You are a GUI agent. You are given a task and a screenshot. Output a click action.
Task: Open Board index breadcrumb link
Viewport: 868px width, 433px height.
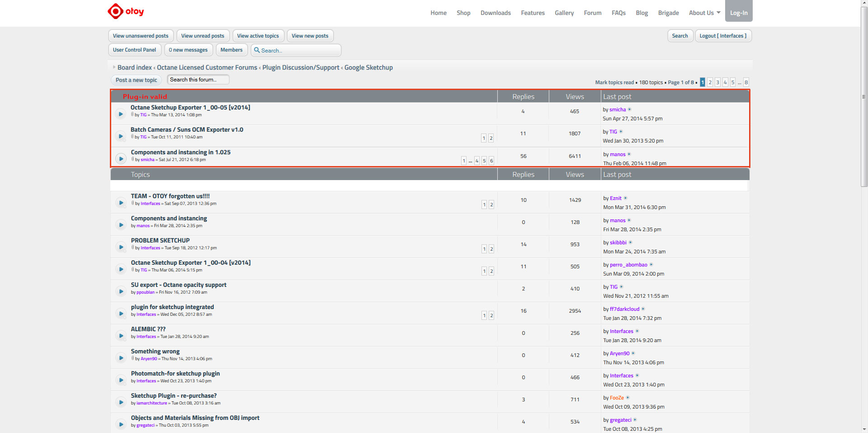[135, 67]
